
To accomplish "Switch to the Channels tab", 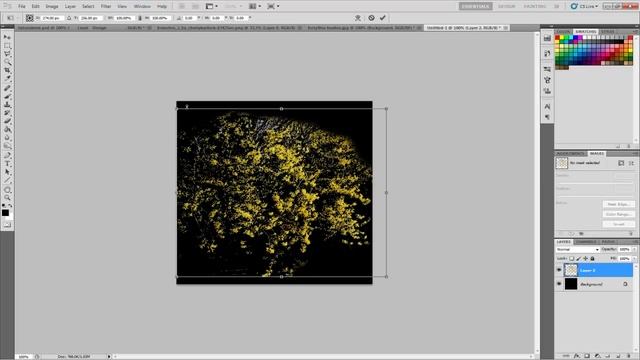I will (586, 242).
